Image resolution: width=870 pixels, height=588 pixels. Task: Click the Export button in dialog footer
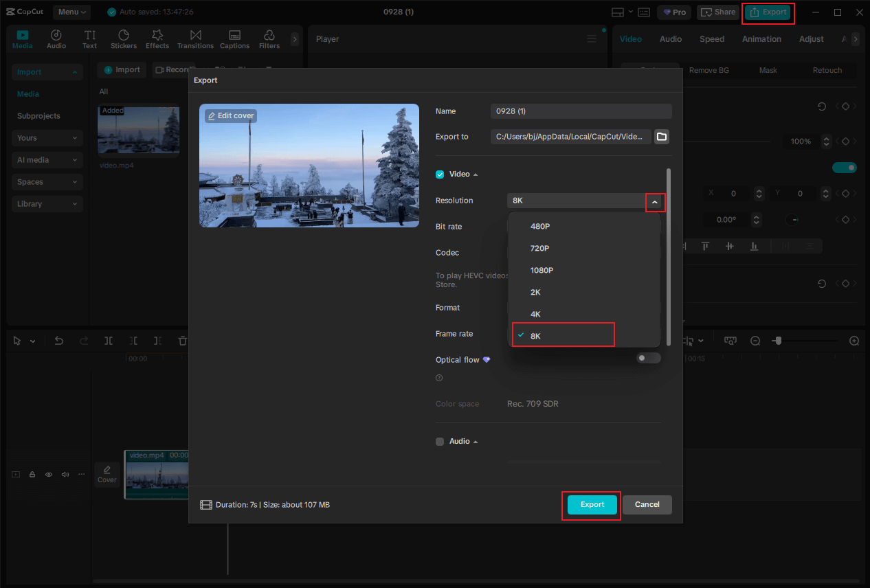click(592, 505)
